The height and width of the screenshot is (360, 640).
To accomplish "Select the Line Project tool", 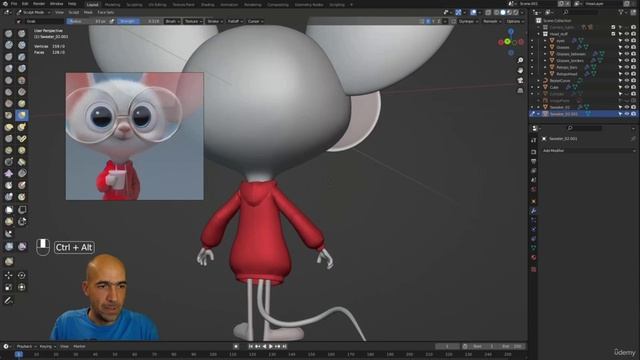I will coord(9,233).
